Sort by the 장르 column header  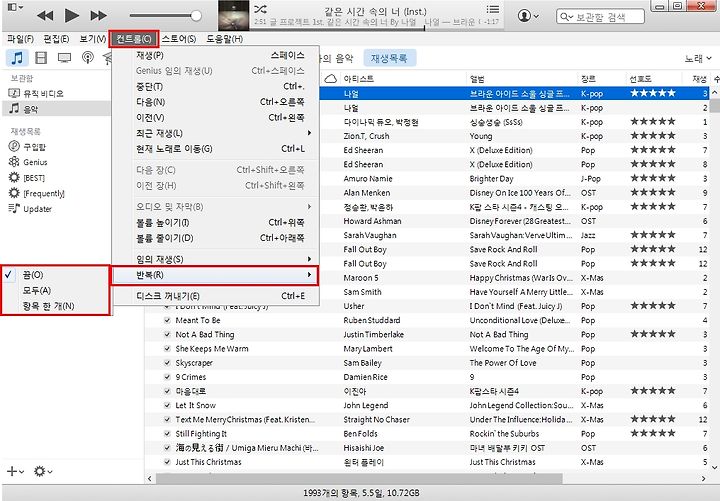pyautogui.click(x=601, y=79)
